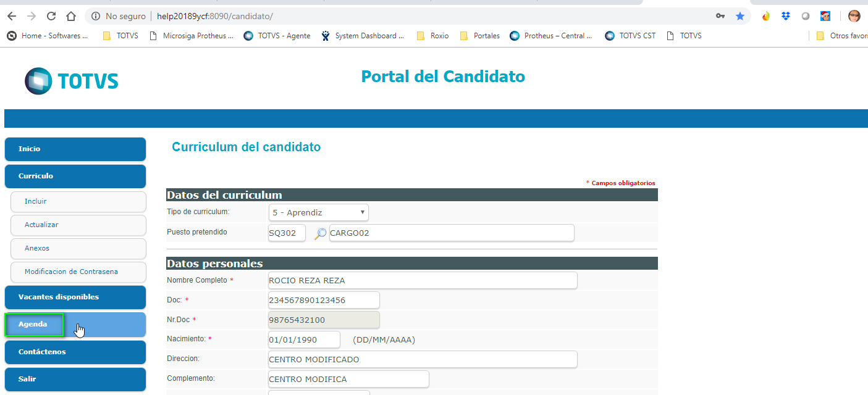Open the Otros favoritos folder
Viewport: 868px width, 395px height.
tap(841, 36)
